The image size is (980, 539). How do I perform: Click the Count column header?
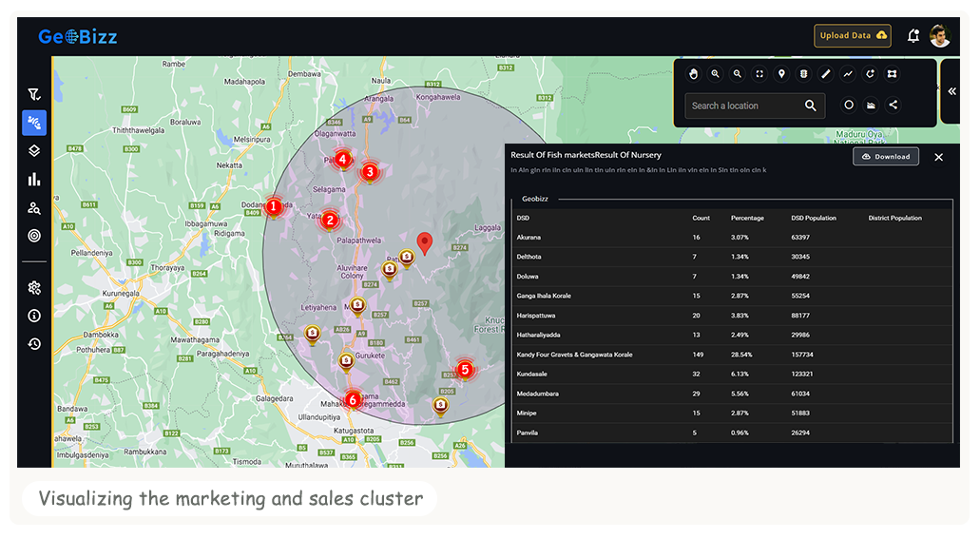(701, 219)
